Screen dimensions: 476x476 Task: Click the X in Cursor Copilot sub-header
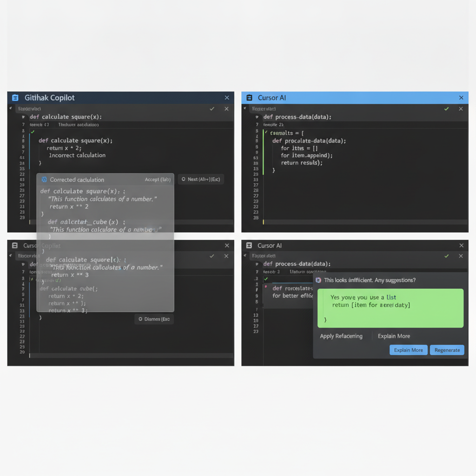226,256
